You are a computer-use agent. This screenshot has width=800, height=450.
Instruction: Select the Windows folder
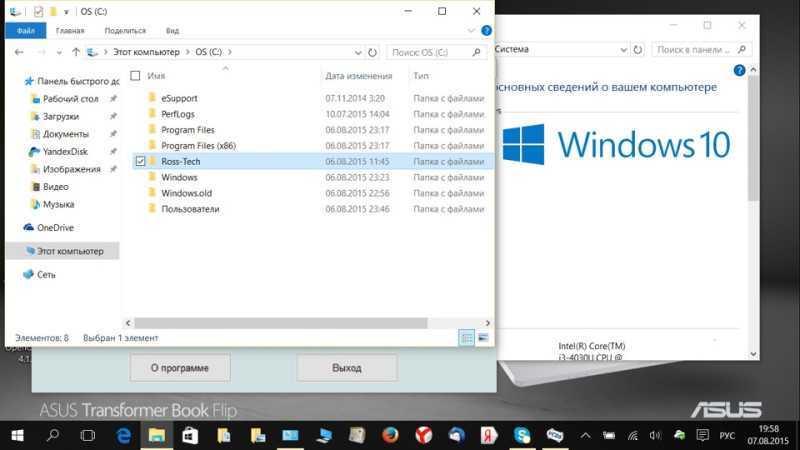tap(179, 177)
